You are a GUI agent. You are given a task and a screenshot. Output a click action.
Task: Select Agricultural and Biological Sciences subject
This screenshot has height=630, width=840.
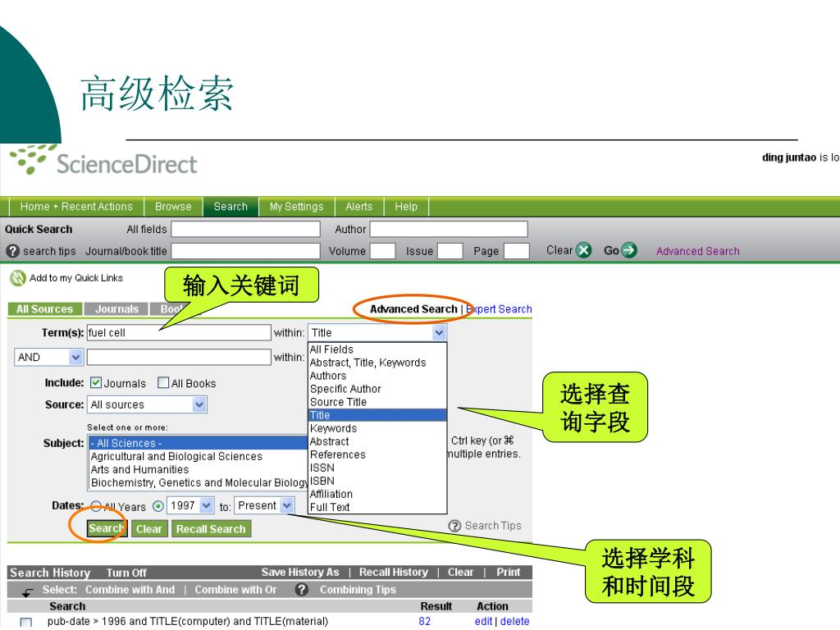[198, 456]
